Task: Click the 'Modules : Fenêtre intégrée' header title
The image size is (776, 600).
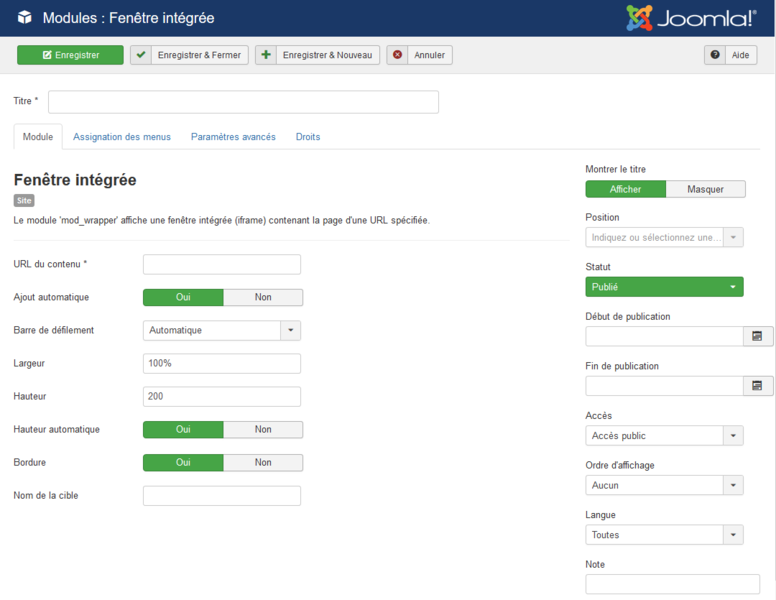Action: point(129,18)
